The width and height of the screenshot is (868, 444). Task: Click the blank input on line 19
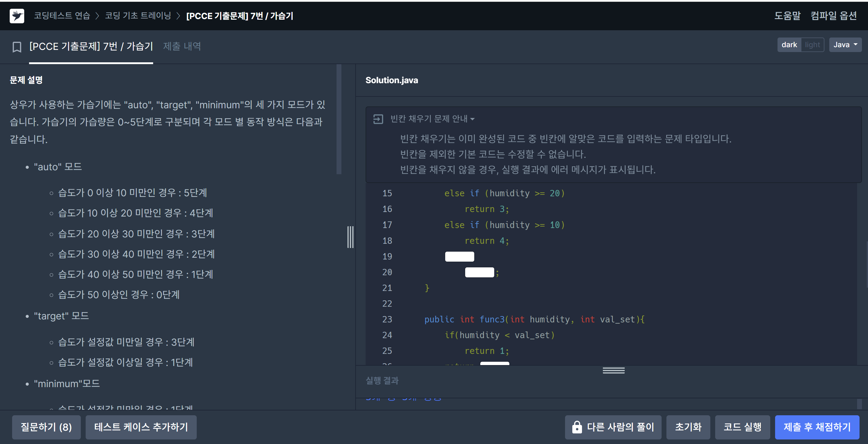(459, 256)
